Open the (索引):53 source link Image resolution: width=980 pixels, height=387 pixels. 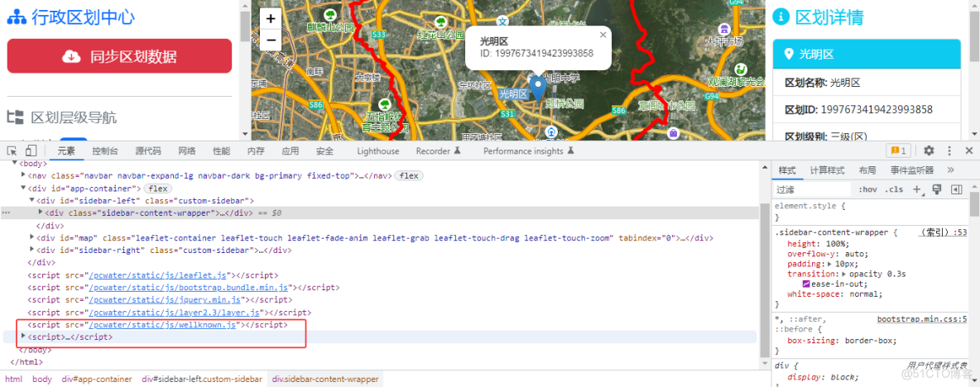point(943,232)
